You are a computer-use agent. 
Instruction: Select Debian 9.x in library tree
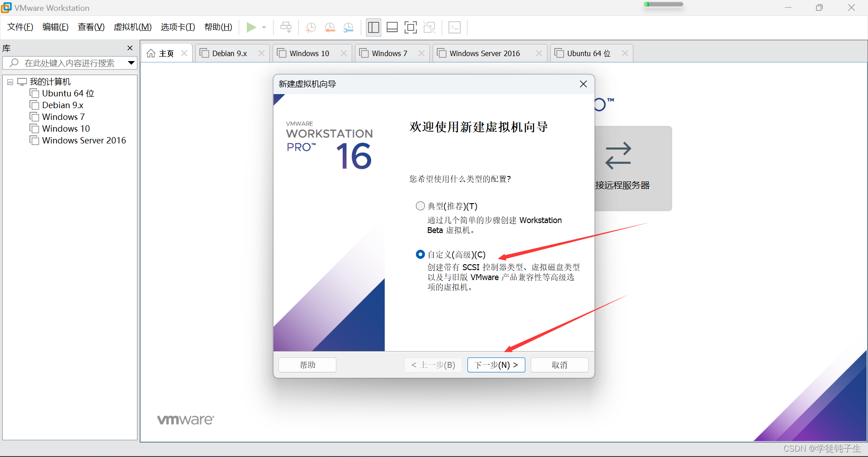[63, 105]
